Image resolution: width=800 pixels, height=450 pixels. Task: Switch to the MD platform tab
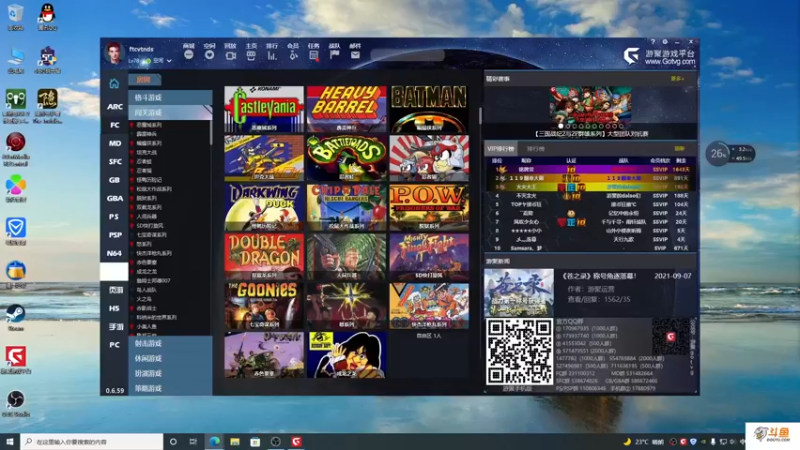[114, 143]
